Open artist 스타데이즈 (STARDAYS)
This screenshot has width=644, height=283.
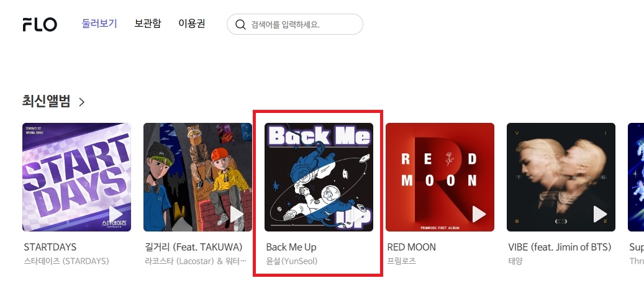click(66, 261)
